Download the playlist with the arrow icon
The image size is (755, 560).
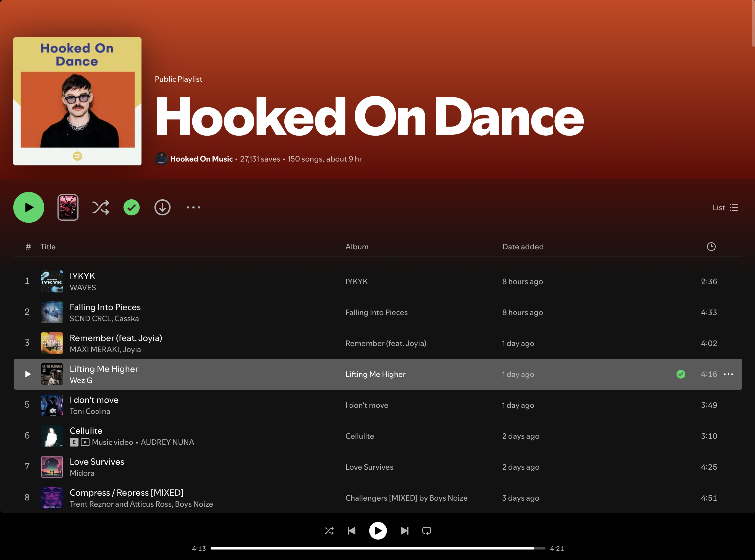coord(162,207)
